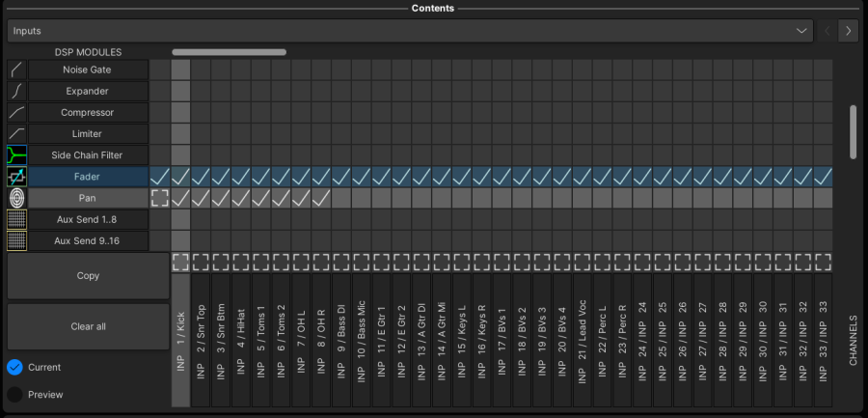This screenshot has height=418, width=868.
Task: Click the Limiter curve icon
Action: (17, 133)
